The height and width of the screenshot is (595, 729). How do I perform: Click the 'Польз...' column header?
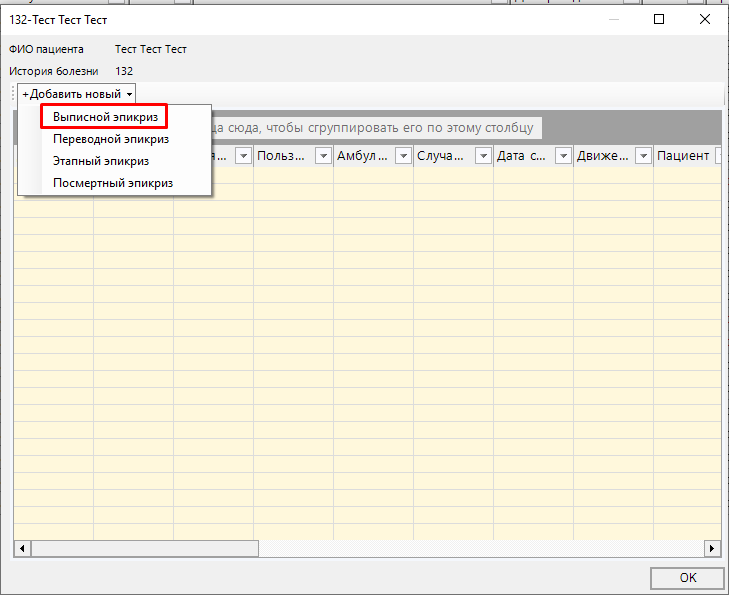pos(282,156)
